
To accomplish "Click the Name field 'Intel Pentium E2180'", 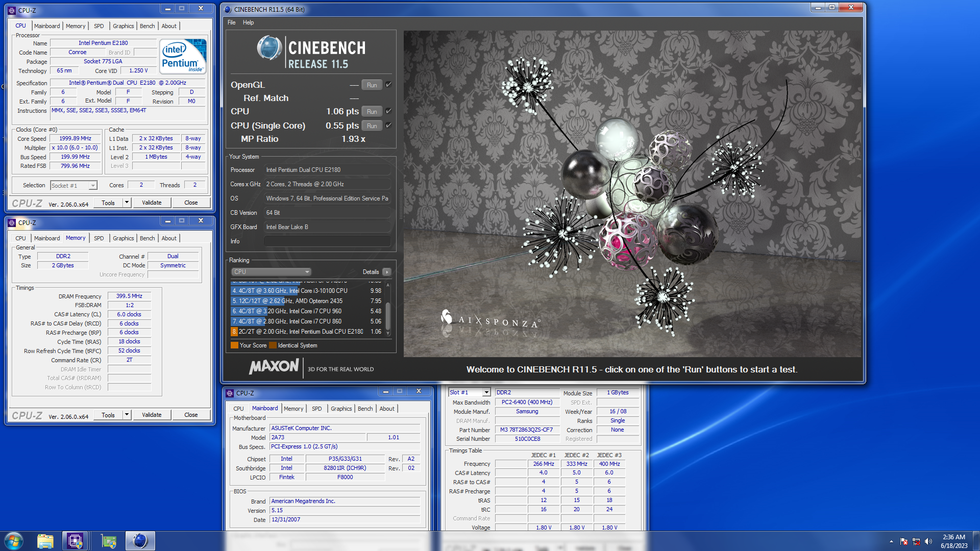I will 103,43.
